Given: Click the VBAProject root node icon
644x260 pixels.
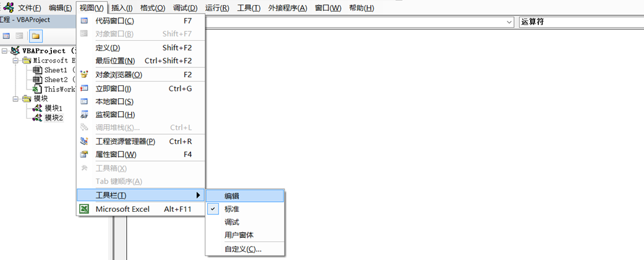Looking at the screenshot, I should 15,51.
